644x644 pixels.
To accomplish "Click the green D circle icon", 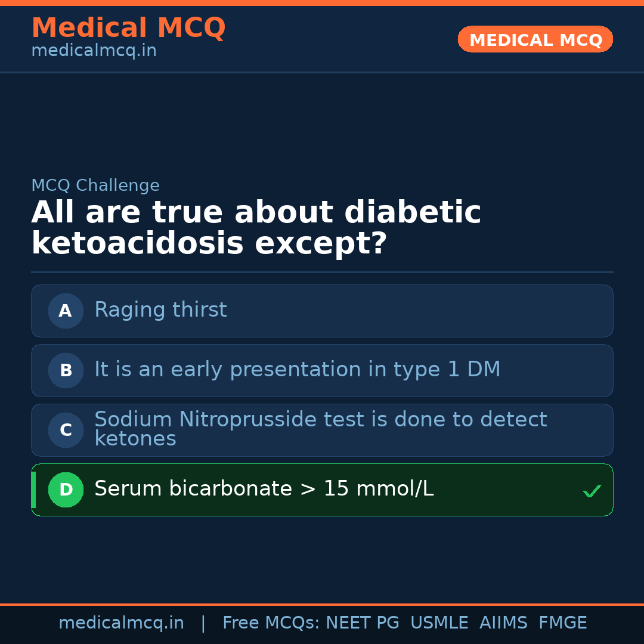I will coord(66,490).
